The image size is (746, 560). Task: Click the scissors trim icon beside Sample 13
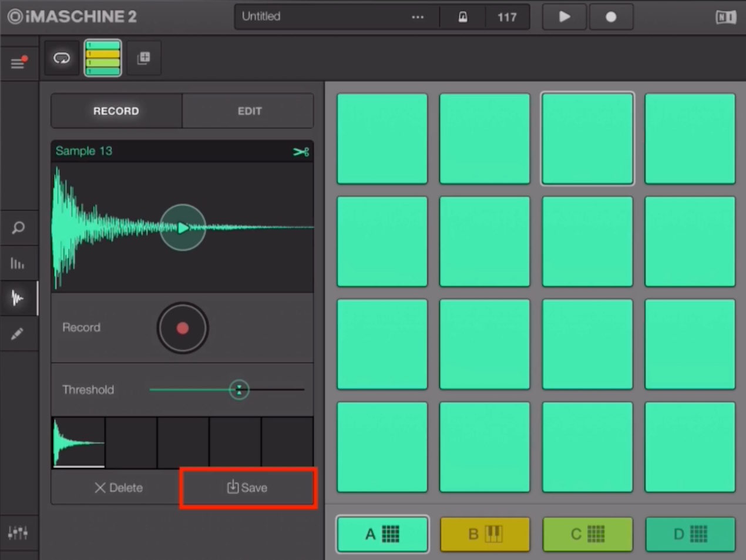(x=301, y=152)
